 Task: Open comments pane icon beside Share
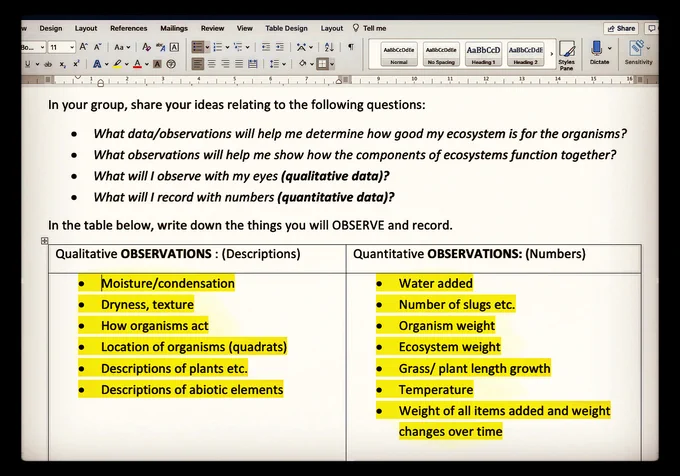coord(651,28)
